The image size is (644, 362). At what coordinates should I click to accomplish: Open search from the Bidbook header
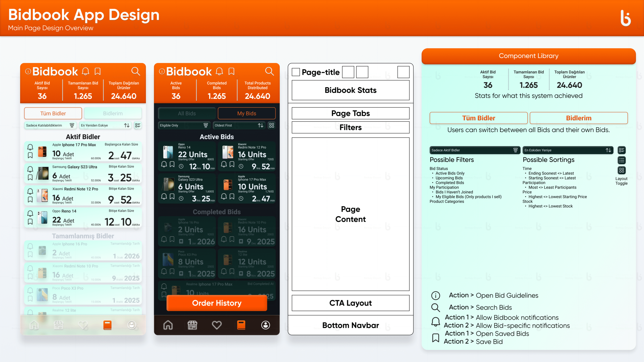tap(136, 71)
